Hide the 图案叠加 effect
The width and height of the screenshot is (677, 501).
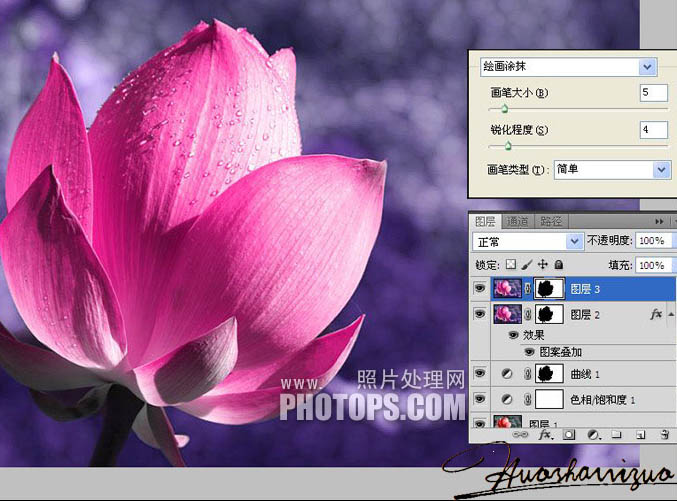[x=529, y=352]
